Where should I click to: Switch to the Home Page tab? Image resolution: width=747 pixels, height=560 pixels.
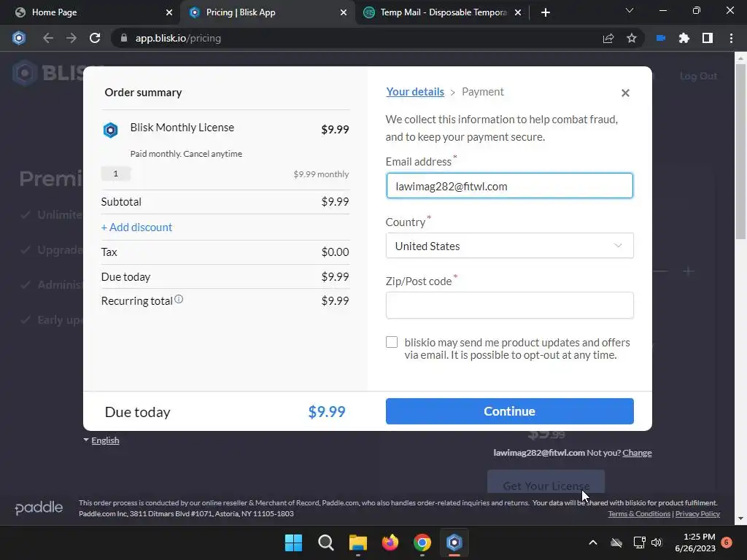click(x=89, y=12)
